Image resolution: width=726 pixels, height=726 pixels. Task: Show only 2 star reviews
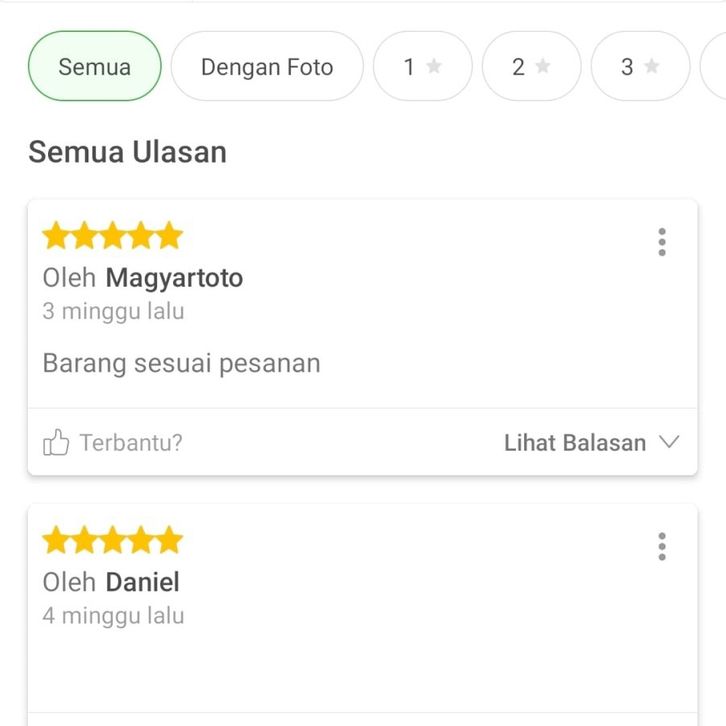530,67
